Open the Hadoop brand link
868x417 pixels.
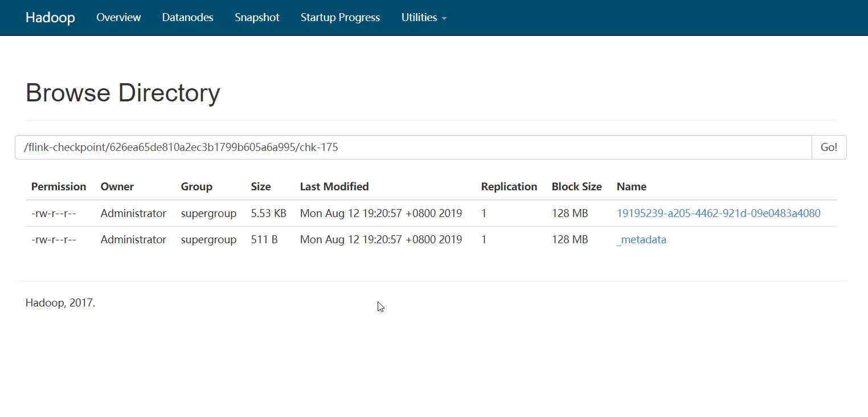click(50, 18)
